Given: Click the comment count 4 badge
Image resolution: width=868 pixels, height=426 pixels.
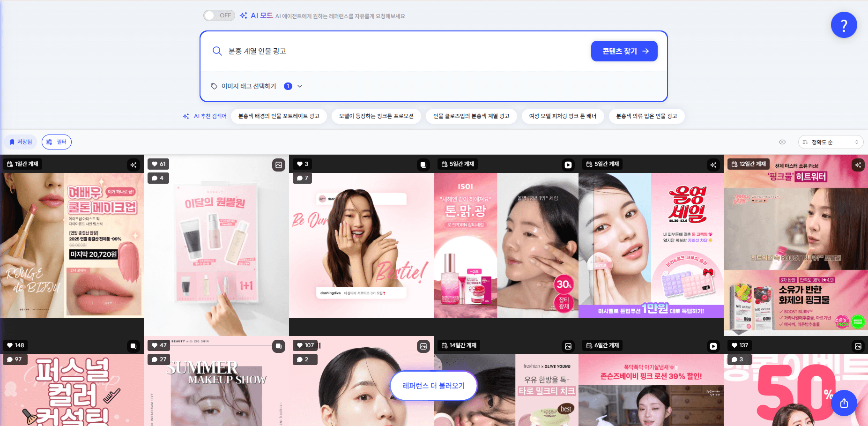Looking at the screenshot, I should 158,178.
